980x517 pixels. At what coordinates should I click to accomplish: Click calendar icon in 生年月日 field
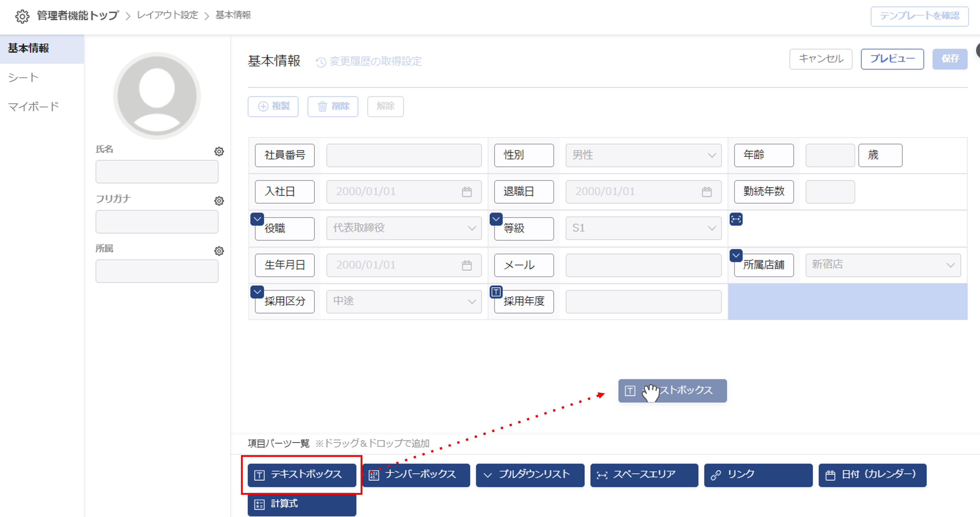point(467,265)
